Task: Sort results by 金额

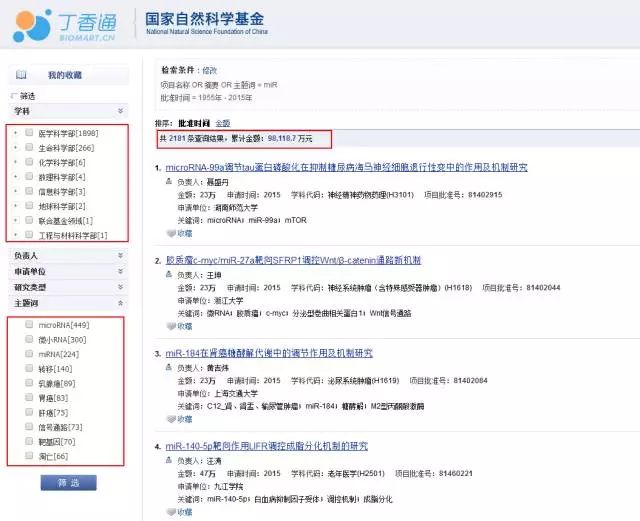Action: (x=223, y=122)
